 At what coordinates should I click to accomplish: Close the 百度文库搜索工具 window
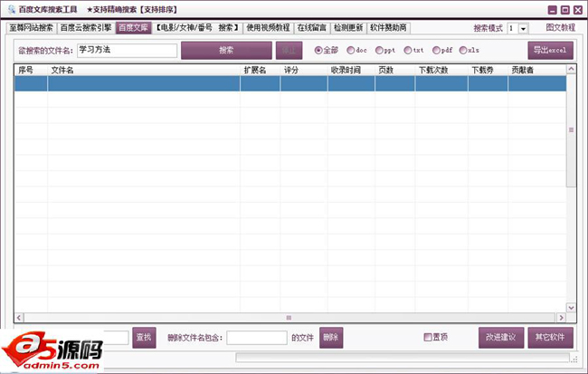click(578, 10)
